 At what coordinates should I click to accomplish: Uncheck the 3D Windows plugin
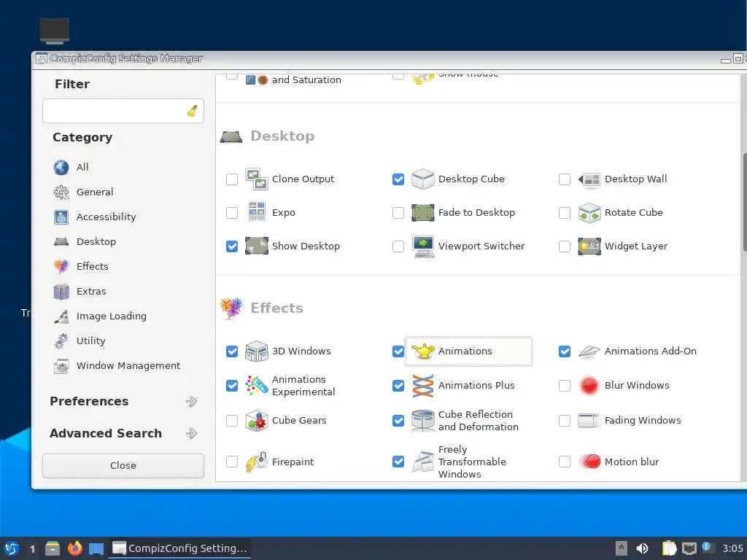pos(232,351)
